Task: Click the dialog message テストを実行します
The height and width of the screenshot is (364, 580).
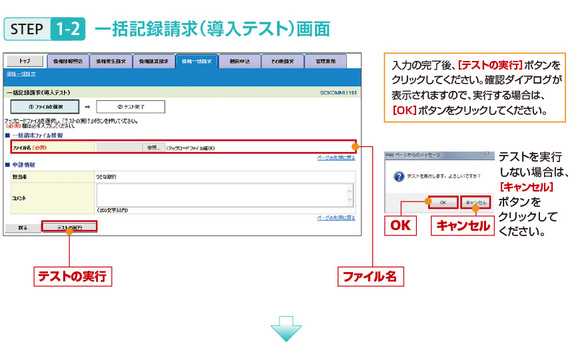Action: (444, 176)
